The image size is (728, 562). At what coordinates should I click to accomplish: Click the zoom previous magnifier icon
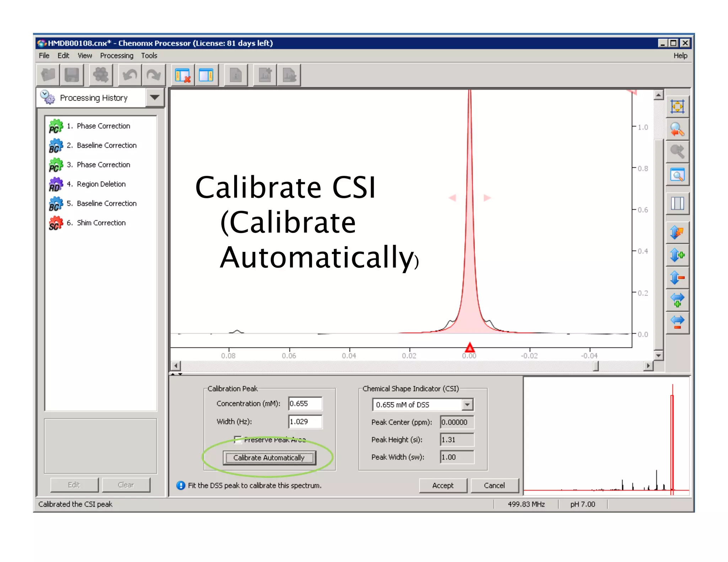click(x=677, y=129)
